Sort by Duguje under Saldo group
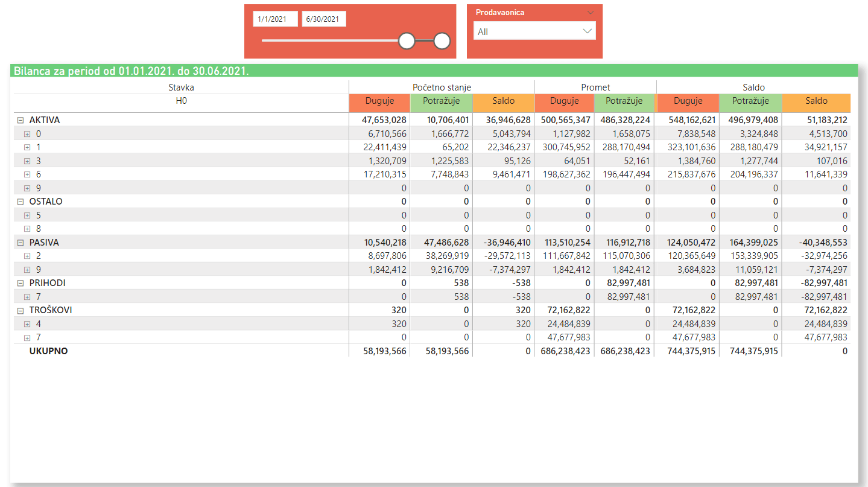This screenshot has width=868, height=487. [x=688, y=101]
